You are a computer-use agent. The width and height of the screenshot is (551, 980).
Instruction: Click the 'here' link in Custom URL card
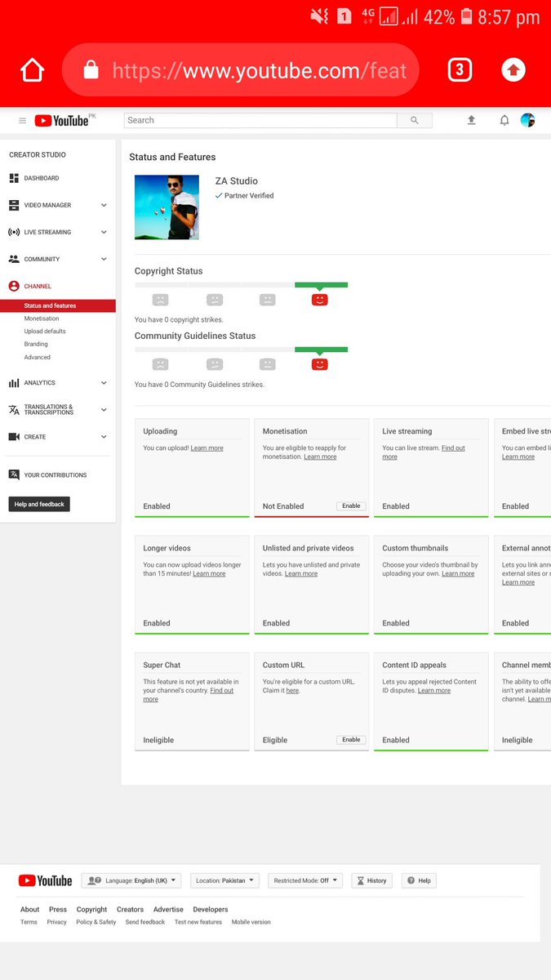[x=292, y=691]
